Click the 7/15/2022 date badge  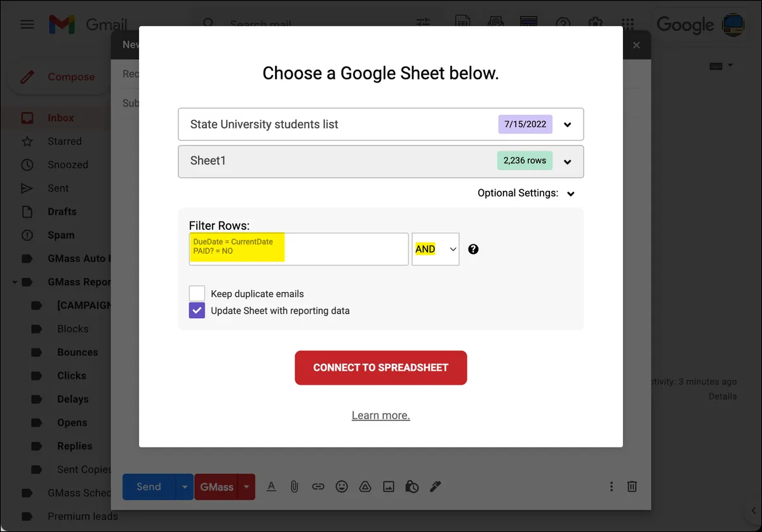click(x=525, y=124)
